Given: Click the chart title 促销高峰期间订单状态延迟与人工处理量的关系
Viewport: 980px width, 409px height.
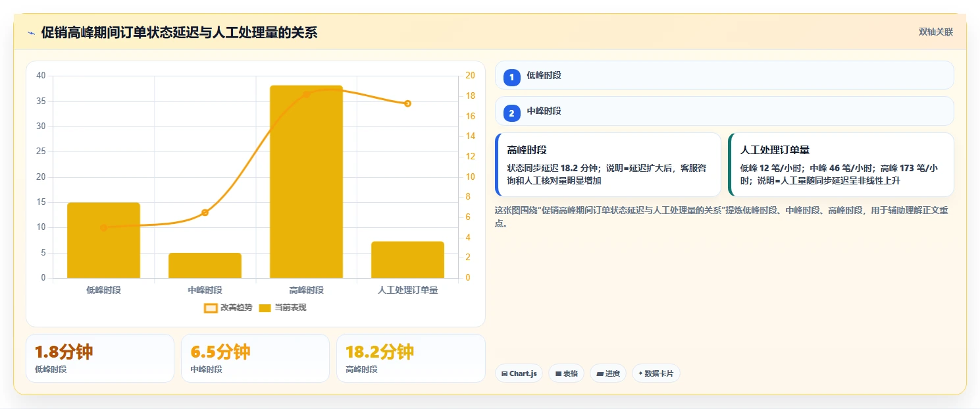Looking at the screenshot, I should [x=179, y=32].
